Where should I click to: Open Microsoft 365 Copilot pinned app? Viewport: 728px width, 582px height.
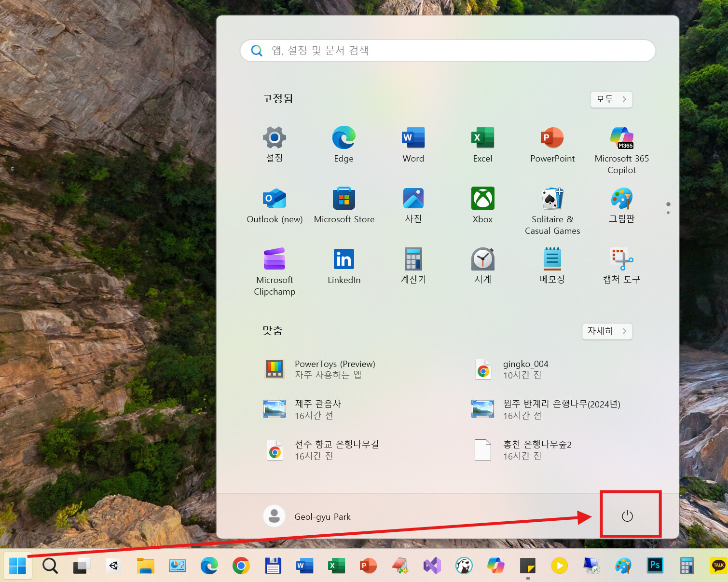622,150
